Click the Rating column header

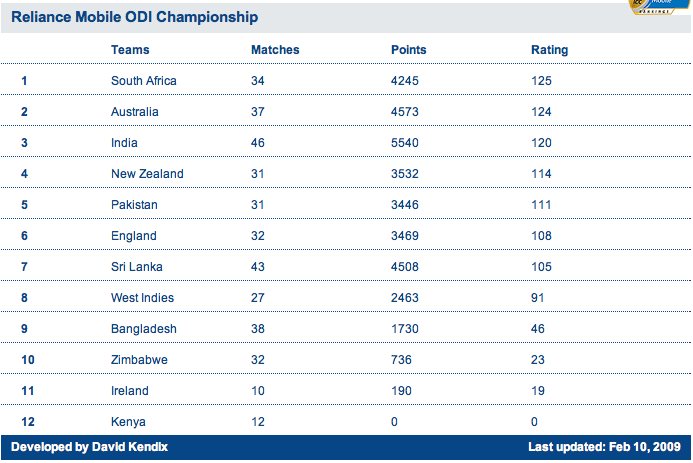click(549, 49)
